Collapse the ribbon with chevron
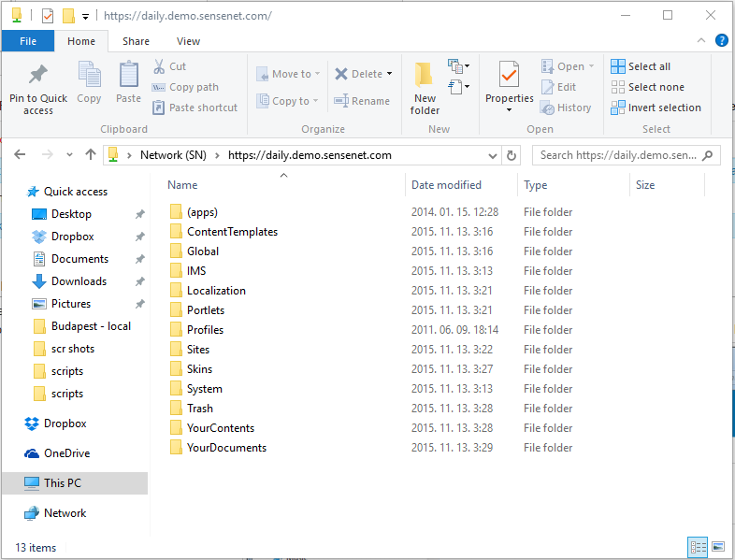The width and height of the screenshot is (735, 560). tap(701, 40)
